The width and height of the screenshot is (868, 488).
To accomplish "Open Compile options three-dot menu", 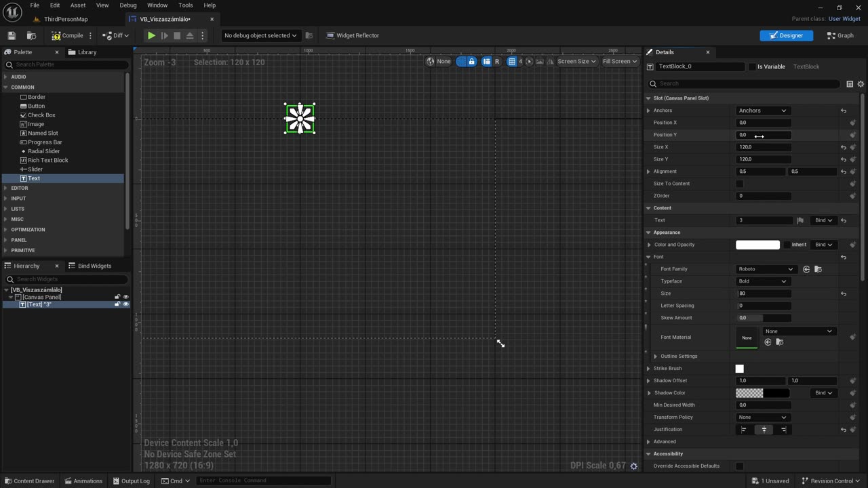I will pyautogui.click(x=91, y=35).
